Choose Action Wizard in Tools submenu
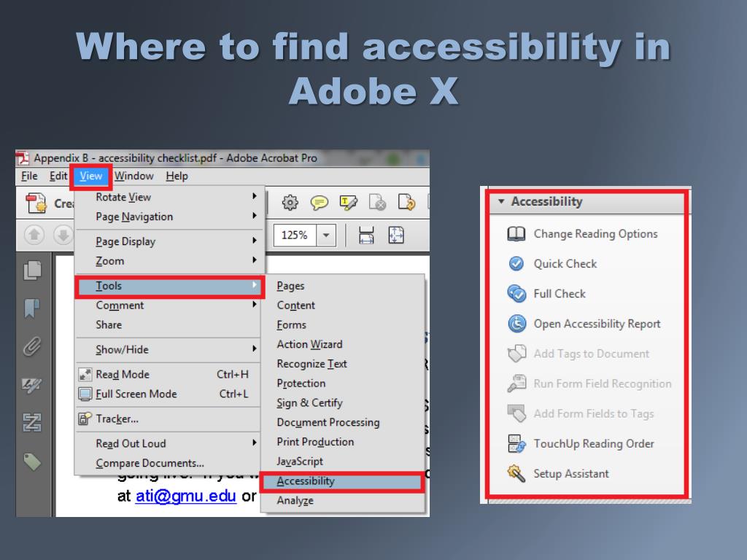The image size is (747, 560). (309, 344)
